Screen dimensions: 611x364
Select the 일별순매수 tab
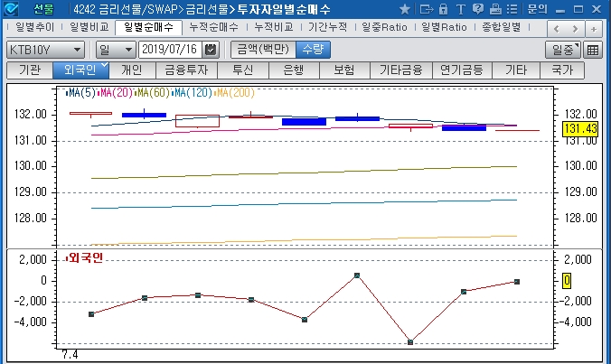(148, 28)
